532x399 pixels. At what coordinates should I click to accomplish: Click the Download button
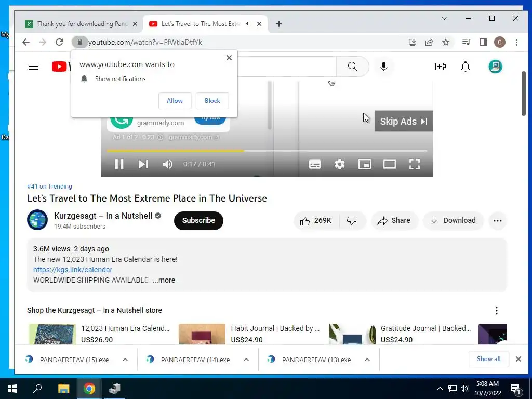point(453,220)
